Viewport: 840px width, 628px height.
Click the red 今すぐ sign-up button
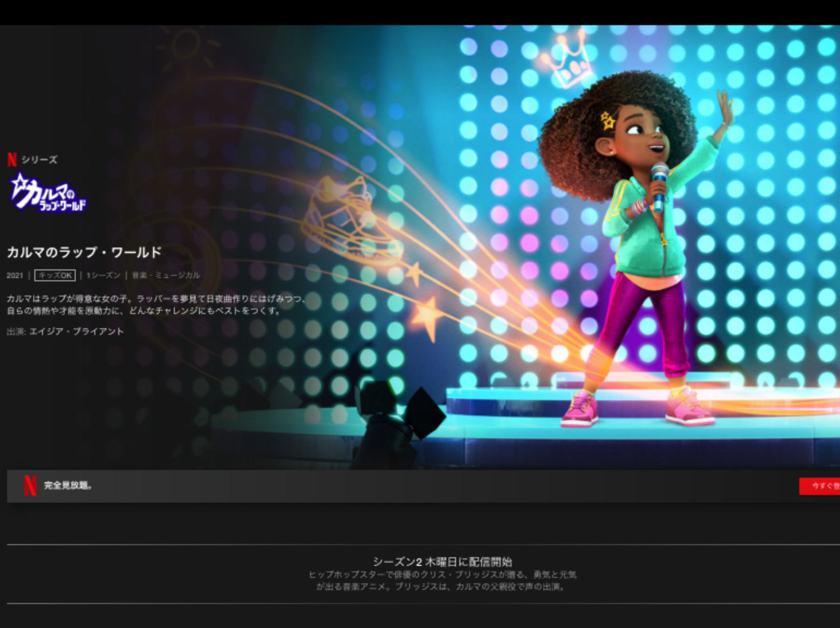(x=820, y=486)
